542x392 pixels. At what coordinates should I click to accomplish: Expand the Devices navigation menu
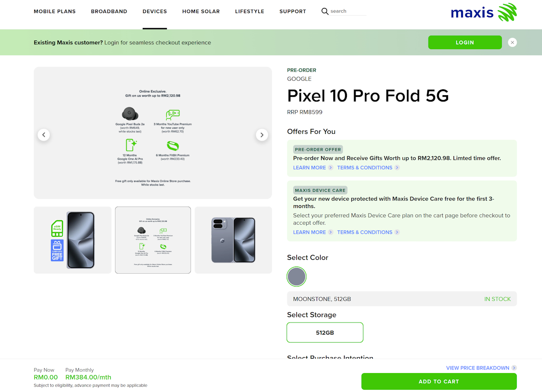pyautogui.click(x=154, y=11)
